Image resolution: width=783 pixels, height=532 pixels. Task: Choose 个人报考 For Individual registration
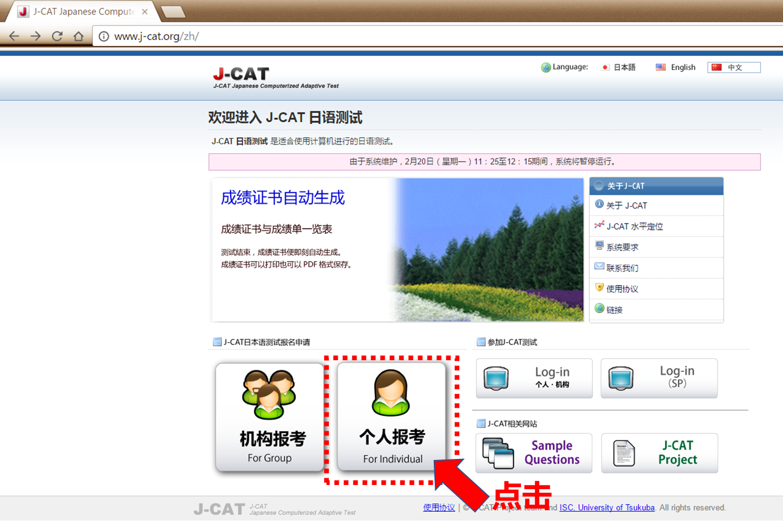(x=391, y=417)
